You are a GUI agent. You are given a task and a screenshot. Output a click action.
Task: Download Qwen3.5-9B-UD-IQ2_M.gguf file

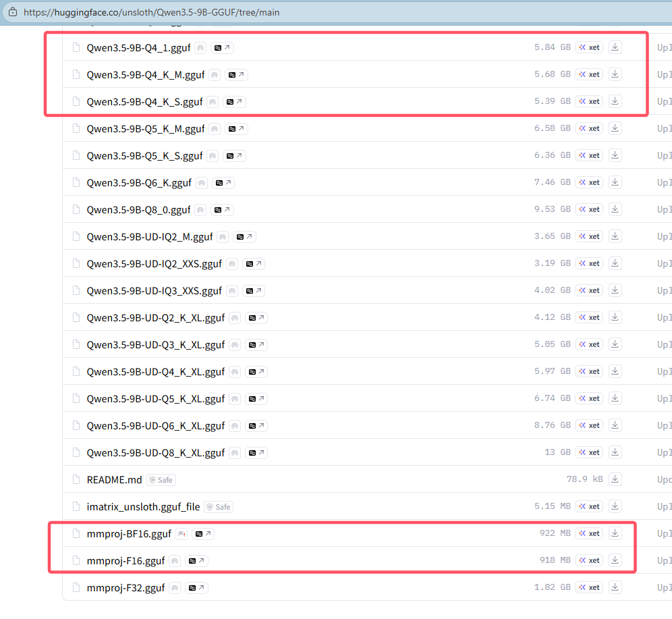tap(615, 236)
